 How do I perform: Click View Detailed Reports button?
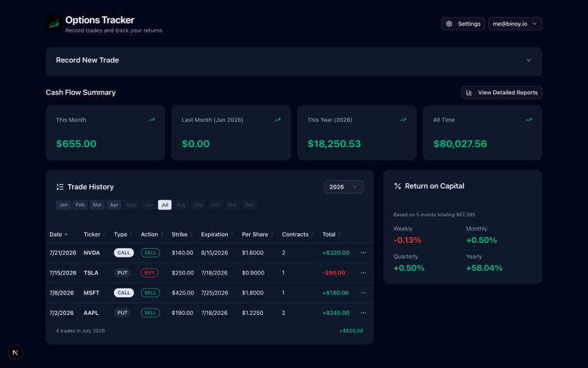tap(501, 93)
